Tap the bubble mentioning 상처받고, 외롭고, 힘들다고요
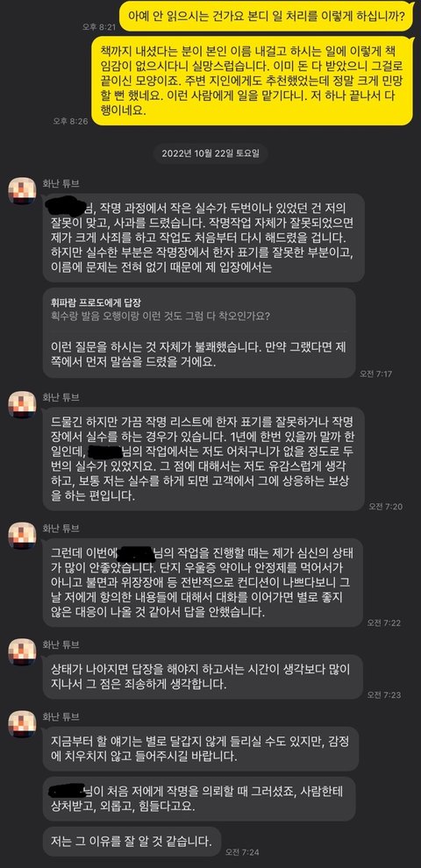 199,799
